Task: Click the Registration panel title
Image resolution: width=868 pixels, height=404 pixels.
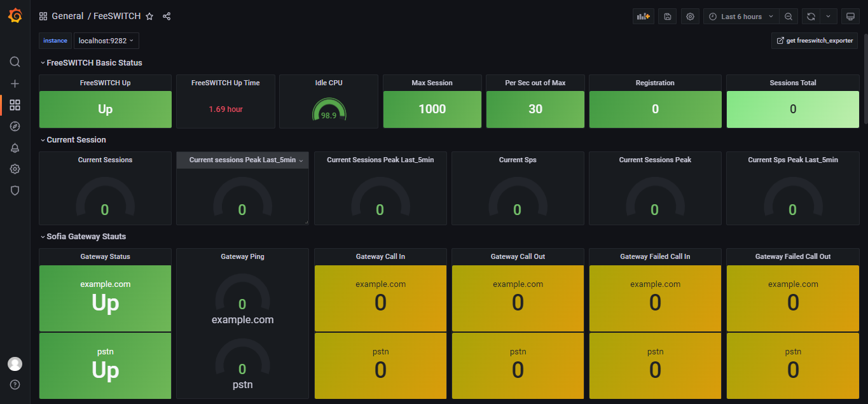Action: (x=655, y=83)
